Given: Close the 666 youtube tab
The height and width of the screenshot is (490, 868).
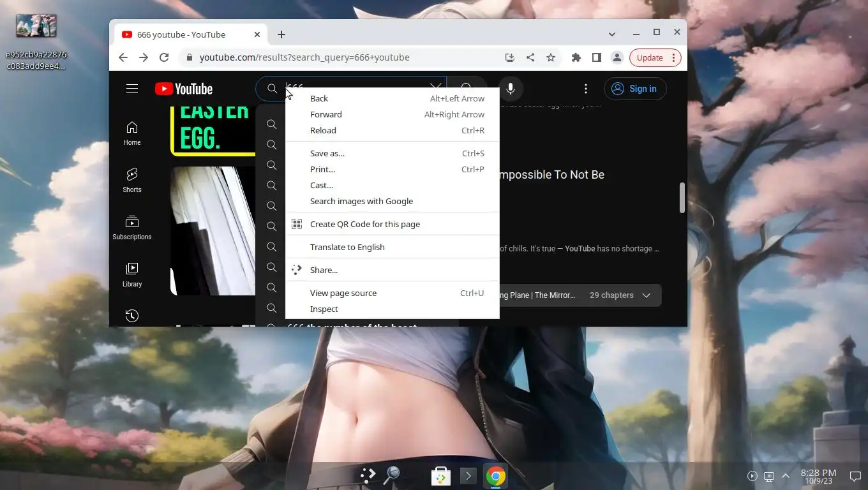Looking at the screenshot, I should coord(257,34).
